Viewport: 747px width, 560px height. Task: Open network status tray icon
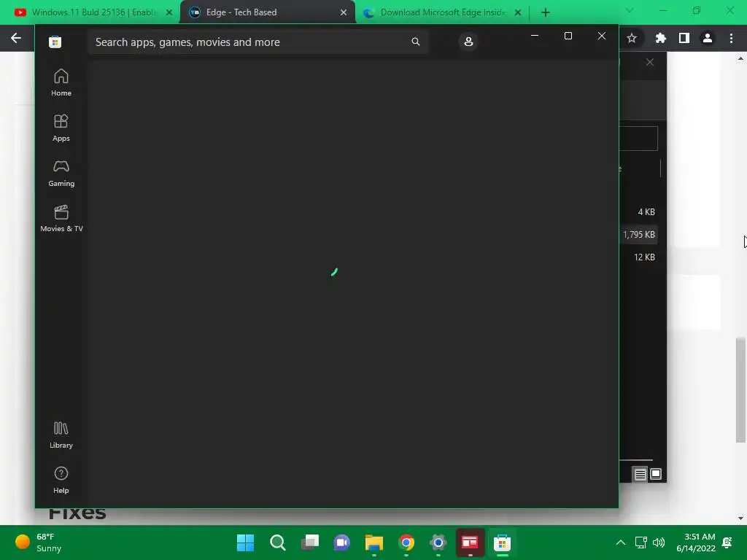pos(640,542)
